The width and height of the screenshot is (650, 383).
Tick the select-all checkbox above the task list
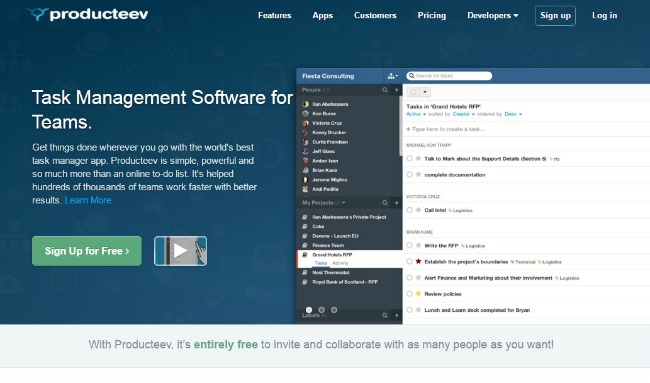point(413,92)
